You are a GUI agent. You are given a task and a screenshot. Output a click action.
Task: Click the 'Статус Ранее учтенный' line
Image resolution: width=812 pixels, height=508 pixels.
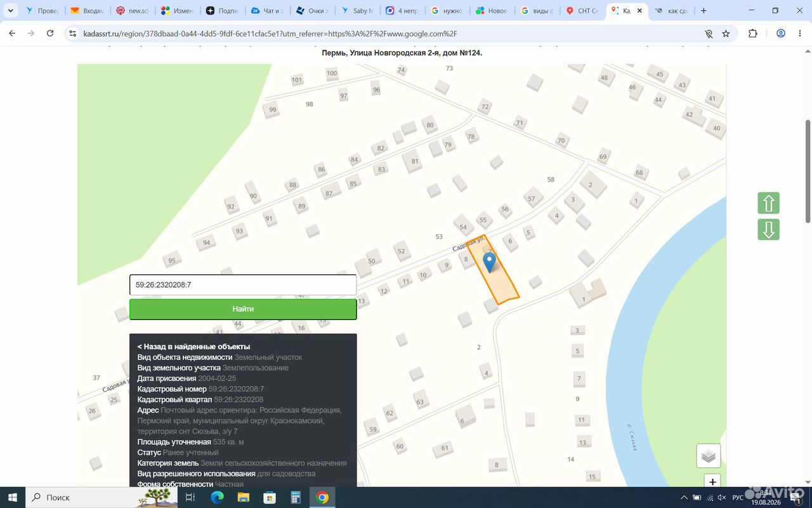[x=178, y=453]
